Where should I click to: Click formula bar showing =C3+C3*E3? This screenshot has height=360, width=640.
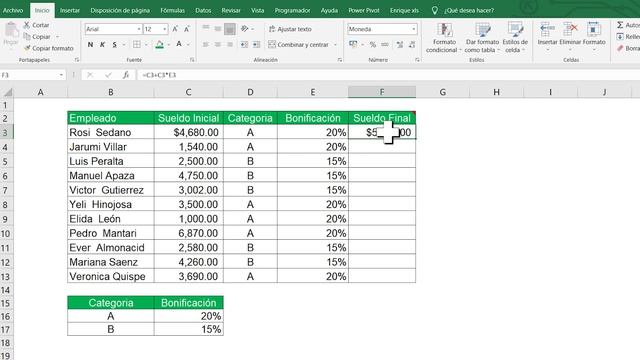(x=388, y=75)
